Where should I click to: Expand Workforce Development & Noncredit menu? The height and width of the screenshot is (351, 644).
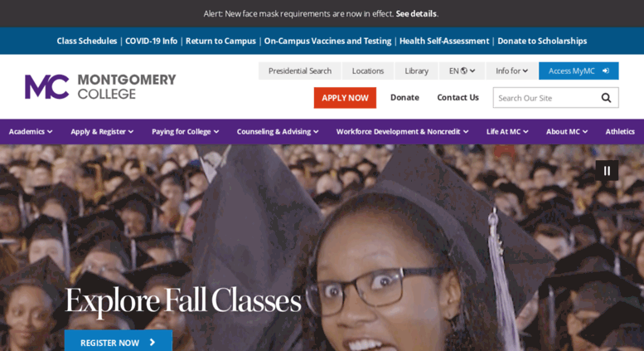[x=403, y=132]
